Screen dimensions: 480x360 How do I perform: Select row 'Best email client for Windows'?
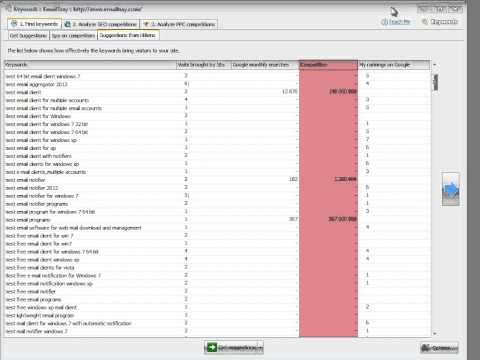217,116
